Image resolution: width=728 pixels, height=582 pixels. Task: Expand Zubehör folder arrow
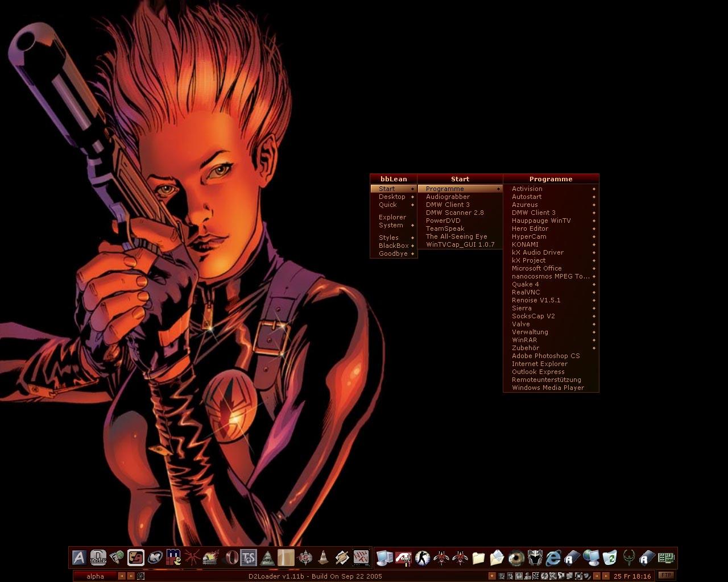tap(594, 348)
